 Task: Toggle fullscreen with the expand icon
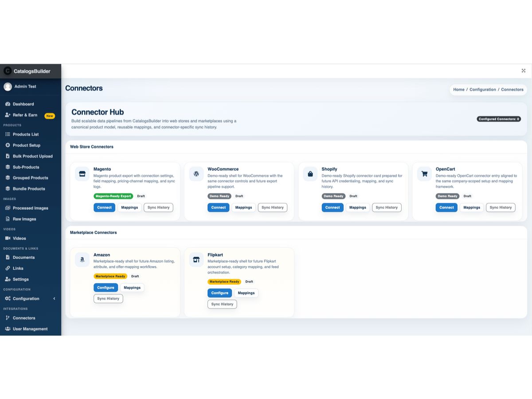click(524, 70)
